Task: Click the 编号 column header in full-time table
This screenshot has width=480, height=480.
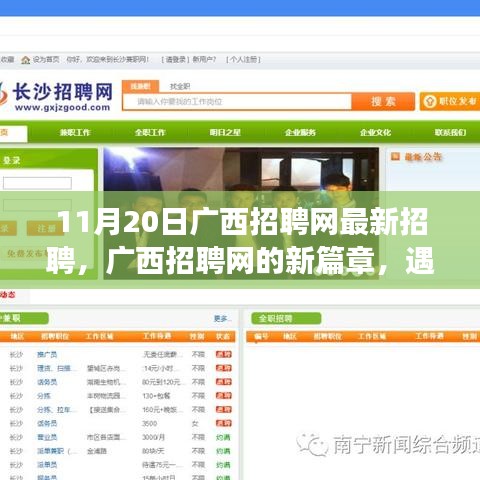Action: [261, 337]
